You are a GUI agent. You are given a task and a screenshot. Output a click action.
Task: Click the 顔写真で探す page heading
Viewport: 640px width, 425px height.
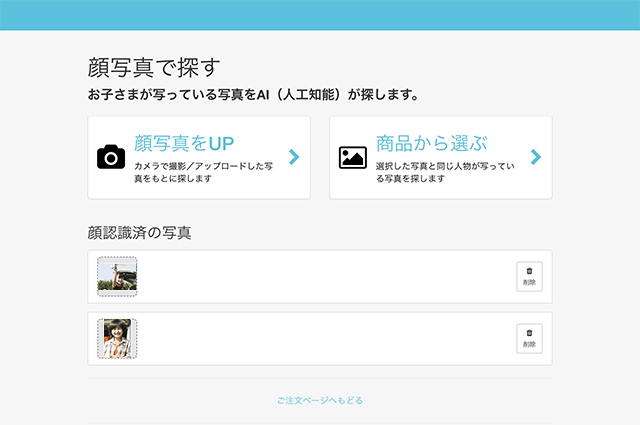point(153,67)
